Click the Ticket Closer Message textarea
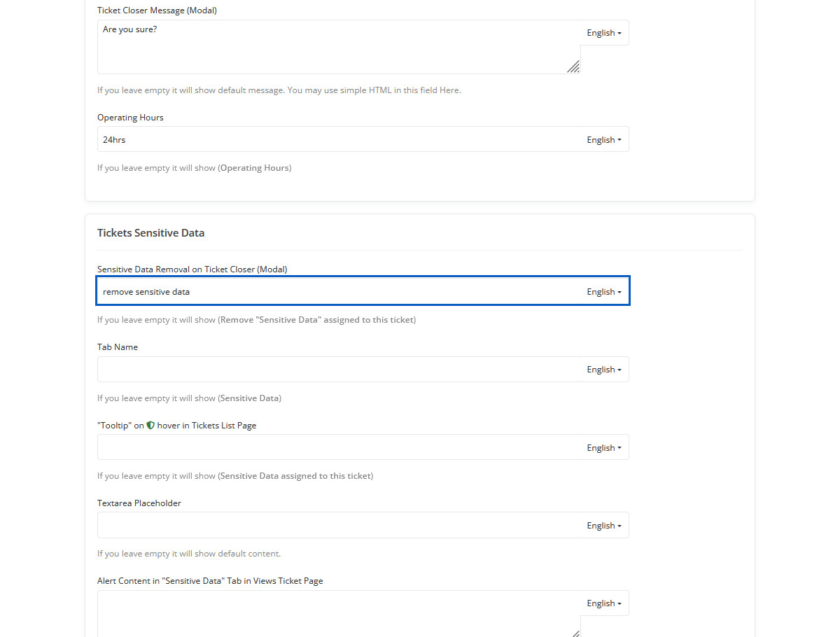This screenshot has width=840, height=637. [x=339, y=47]
